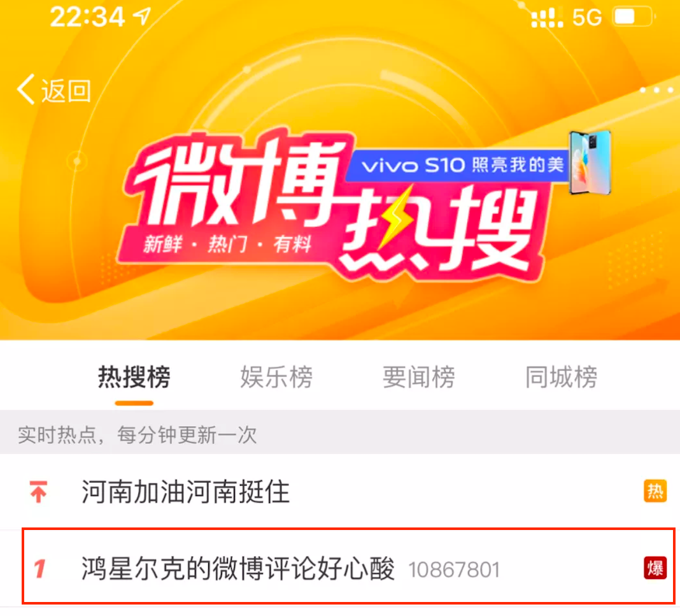Switch to the 娱乐榜 tab
680x616 pixels.
point(276,376)
